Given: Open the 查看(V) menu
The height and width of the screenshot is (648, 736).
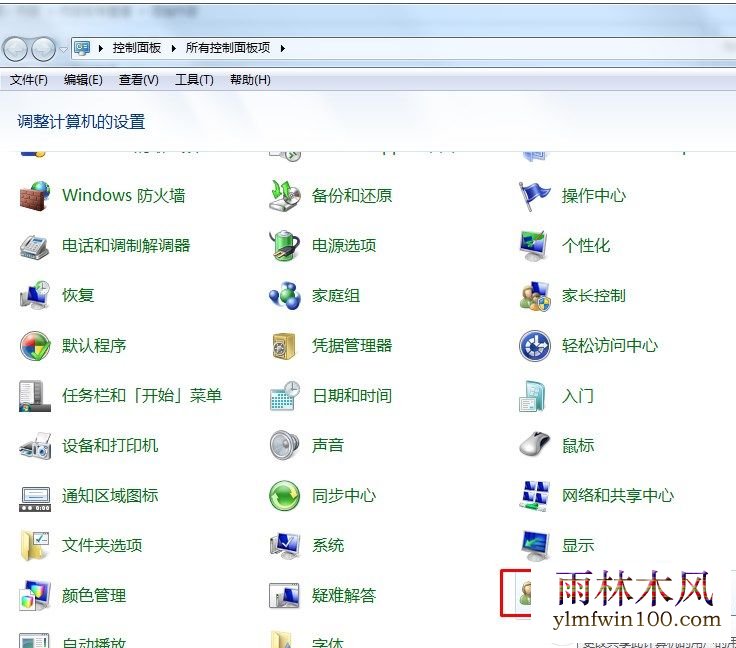Looking at the screenshot, I should [138, 80].
